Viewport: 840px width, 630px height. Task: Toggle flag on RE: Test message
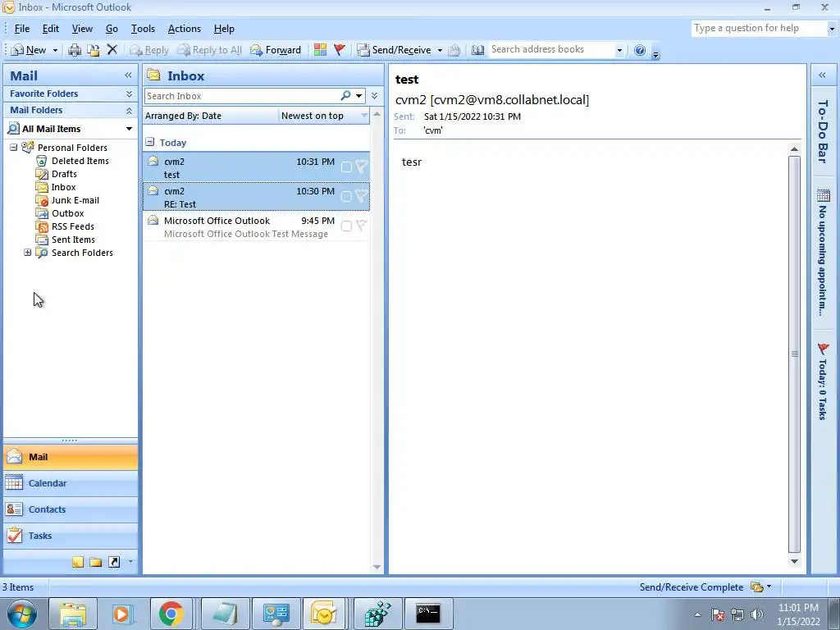362,196
